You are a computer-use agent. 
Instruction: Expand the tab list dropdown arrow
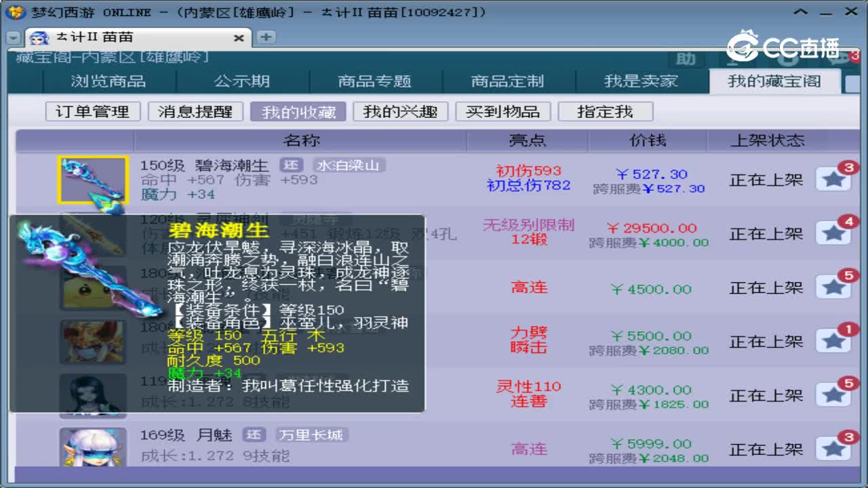tap(12, 38)
